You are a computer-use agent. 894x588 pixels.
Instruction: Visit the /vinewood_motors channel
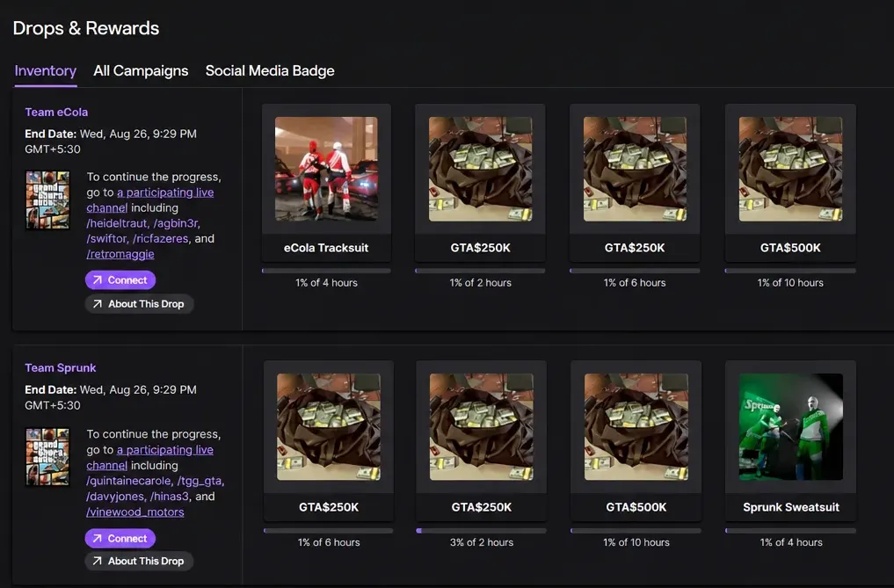coord(135,512)
